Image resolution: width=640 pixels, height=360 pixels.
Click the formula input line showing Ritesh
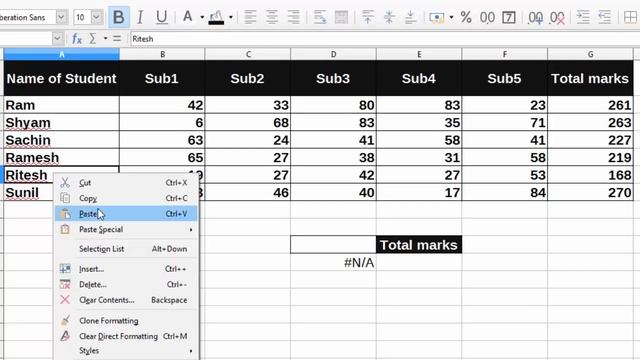pos(384,39)
